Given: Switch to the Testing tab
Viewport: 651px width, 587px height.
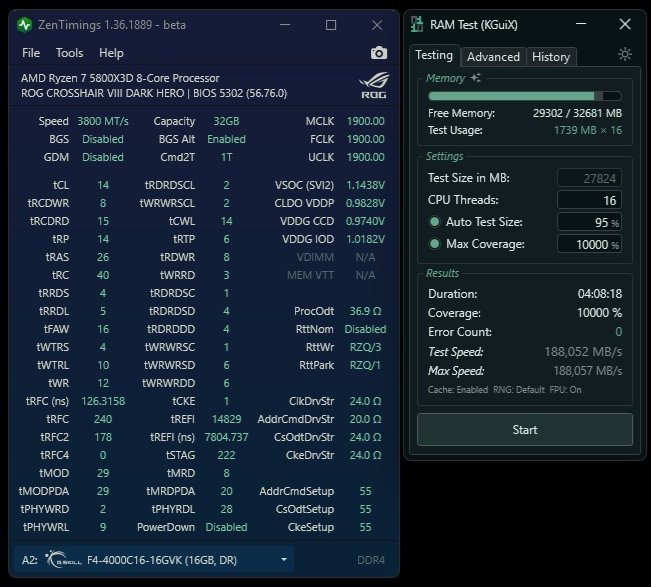Looking at the screenshot, I should 434,55.
